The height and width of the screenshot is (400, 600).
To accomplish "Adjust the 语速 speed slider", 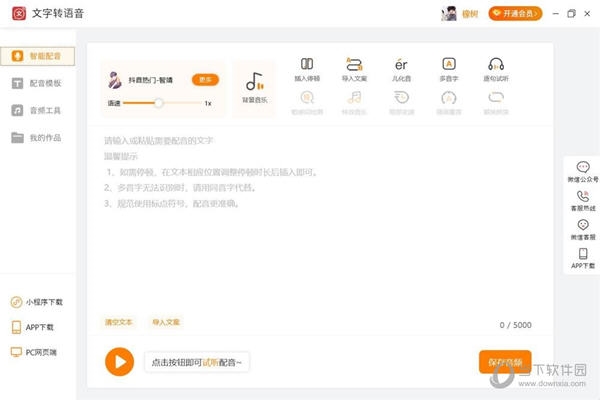I will click(161, 103).
